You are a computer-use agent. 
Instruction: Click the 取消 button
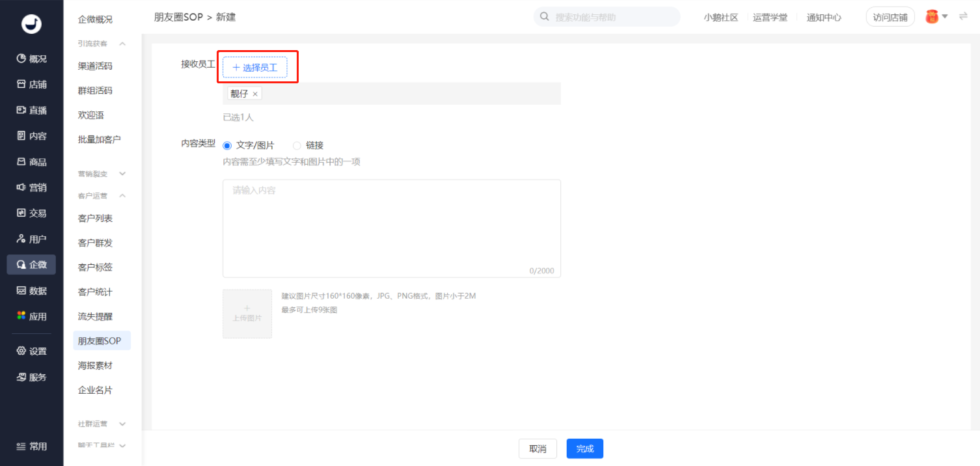[538, 448]
